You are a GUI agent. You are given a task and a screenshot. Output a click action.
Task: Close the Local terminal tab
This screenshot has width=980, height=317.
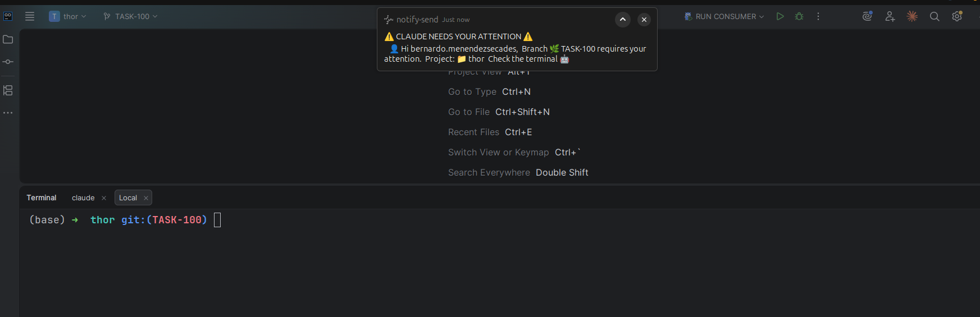pos(146,198)
